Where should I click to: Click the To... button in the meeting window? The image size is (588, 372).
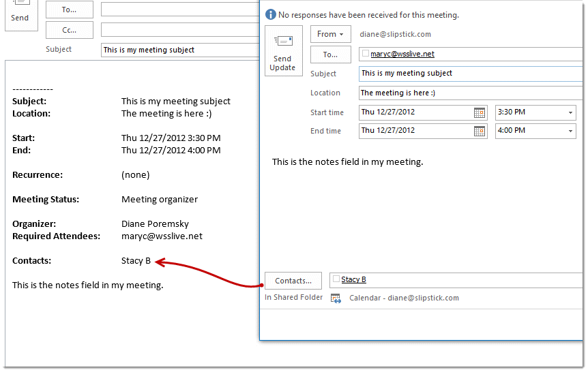(x=330, y=55)
